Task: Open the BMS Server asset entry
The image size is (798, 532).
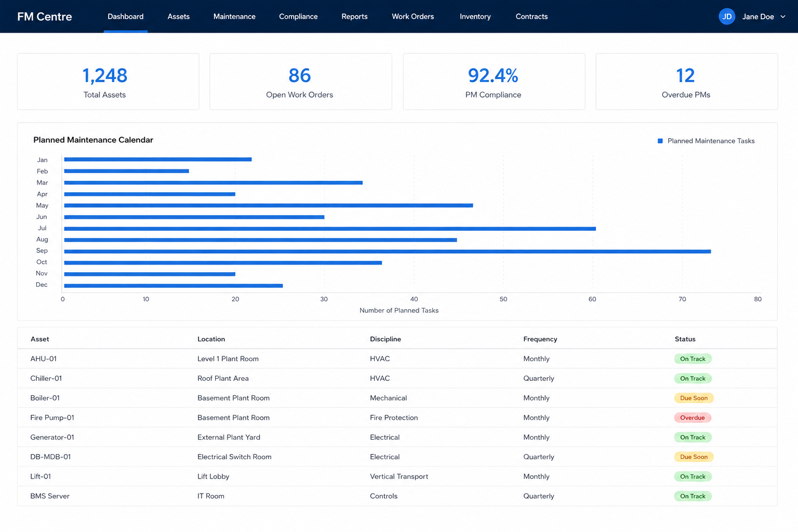Action: coord(50,496)
